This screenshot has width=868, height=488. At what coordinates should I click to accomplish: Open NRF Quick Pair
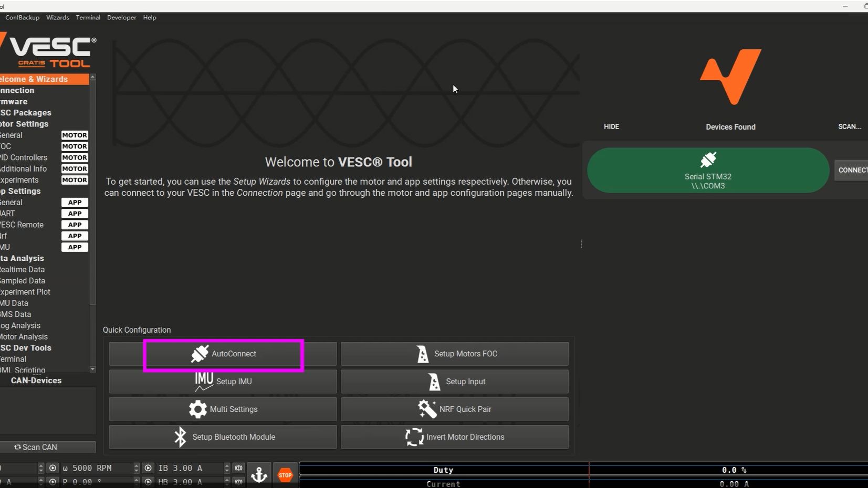click(454, 409)
